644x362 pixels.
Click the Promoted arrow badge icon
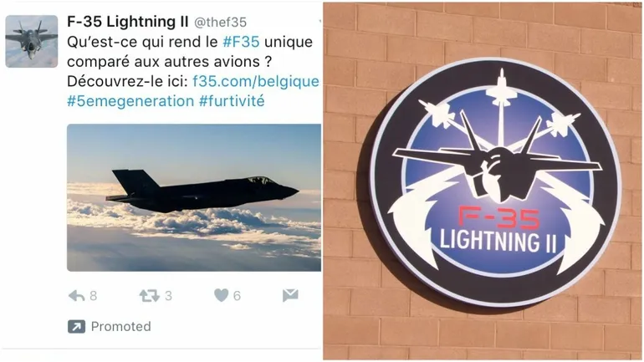[x=76, y=327]
